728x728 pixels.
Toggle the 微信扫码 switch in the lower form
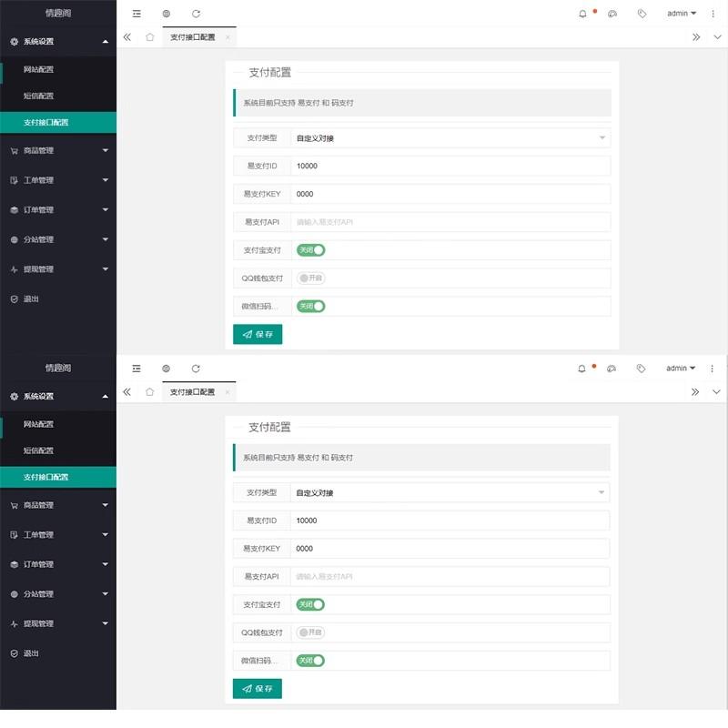pyautogui.click(x=310, y=661)
